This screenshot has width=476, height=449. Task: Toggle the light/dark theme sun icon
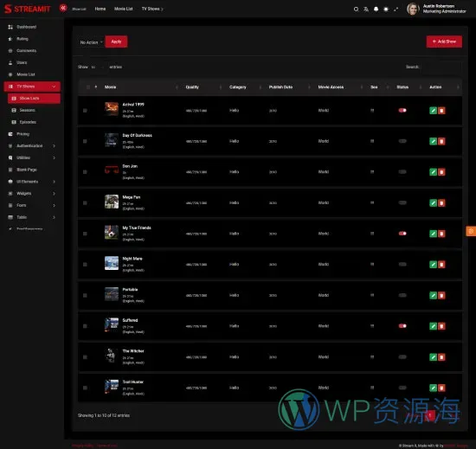tap(386, 10)
